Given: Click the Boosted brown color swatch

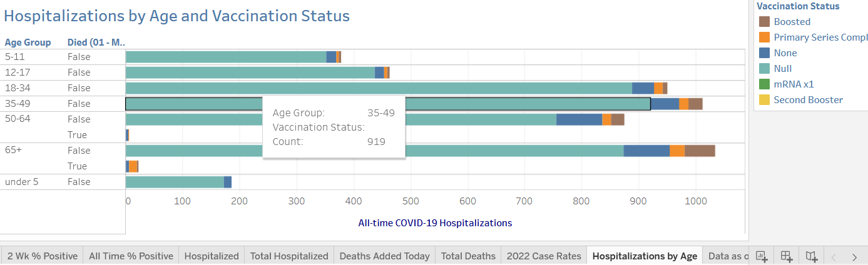Looking at the screenshot, I should tap(763, 22).
